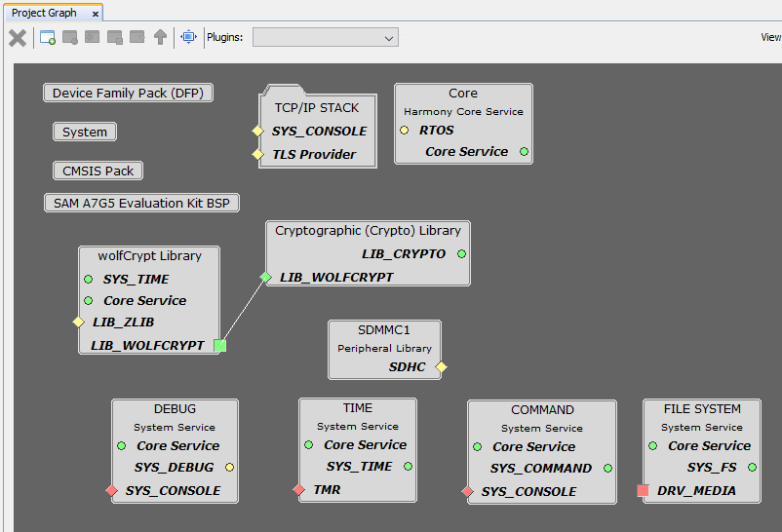The width and height of the screenshot is (782, 532).
Task: Click TLS Provider yellow diamond port
Action: click(257, 155)
